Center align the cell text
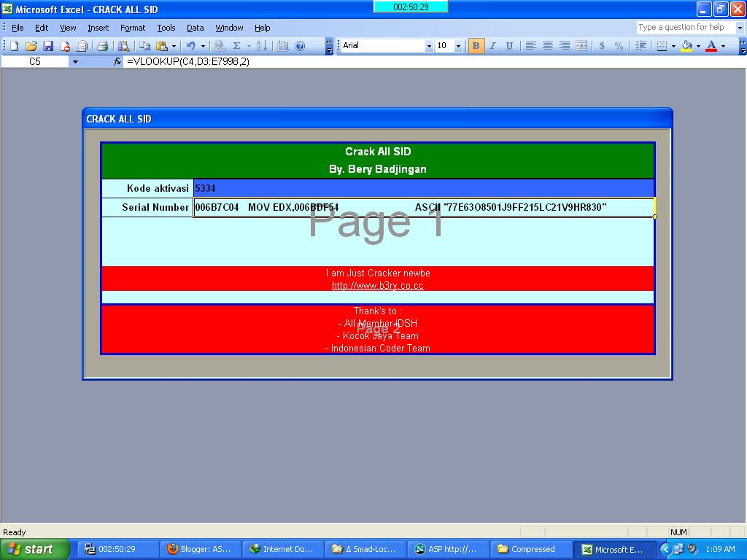This screenshot has height=560, width=747. pyautogui.click(x=548, y=46)
